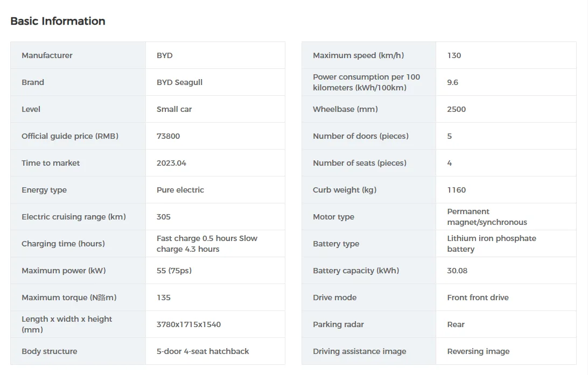This screenshot has width=588, height=375.
Task: Select the battery capacity value 30.08
Action: pos(457,271)
